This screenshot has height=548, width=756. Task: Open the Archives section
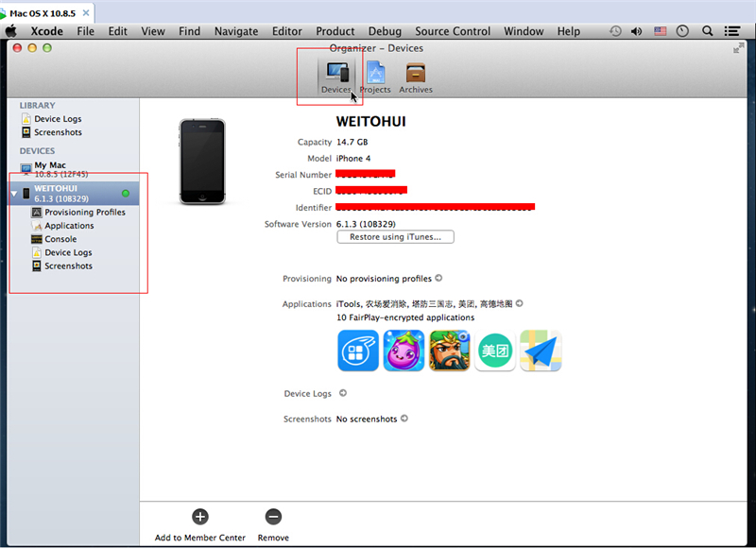[x=416, y=77]
